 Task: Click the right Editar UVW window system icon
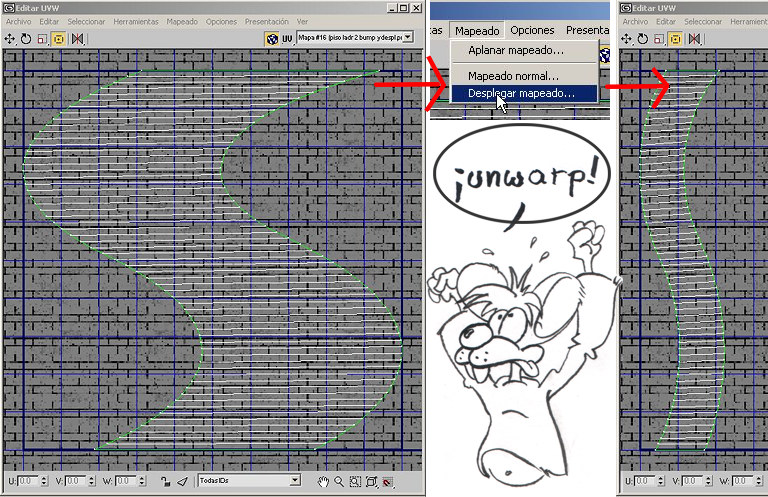coord(626,8)
